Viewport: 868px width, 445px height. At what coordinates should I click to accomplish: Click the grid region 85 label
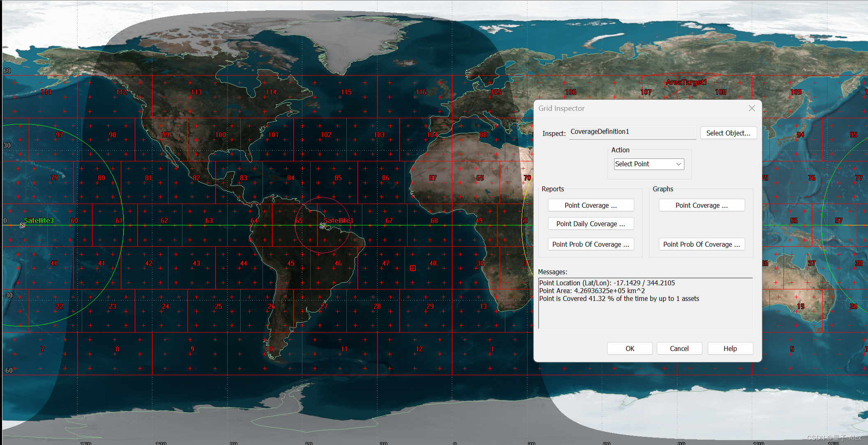[x=338, y=178]
